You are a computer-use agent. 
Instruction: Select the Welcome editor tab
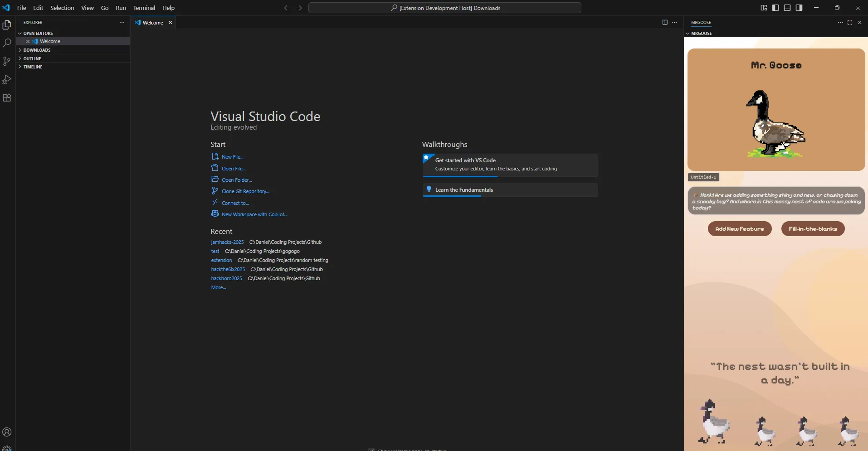pos(153,23)
